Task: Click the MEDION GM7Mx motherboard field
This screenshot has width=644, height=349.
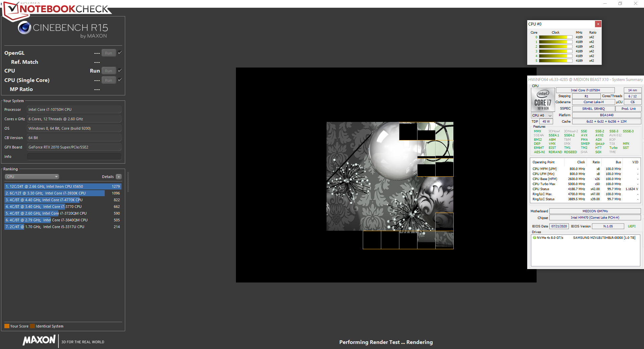Action: [x=595, y=211]
